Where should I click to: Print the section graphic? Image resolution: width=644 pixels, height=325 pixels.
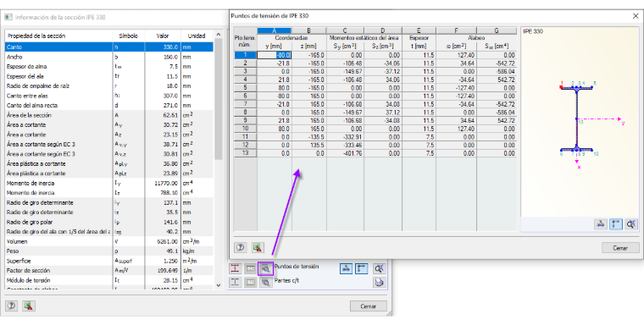click(x=379, y=283)
